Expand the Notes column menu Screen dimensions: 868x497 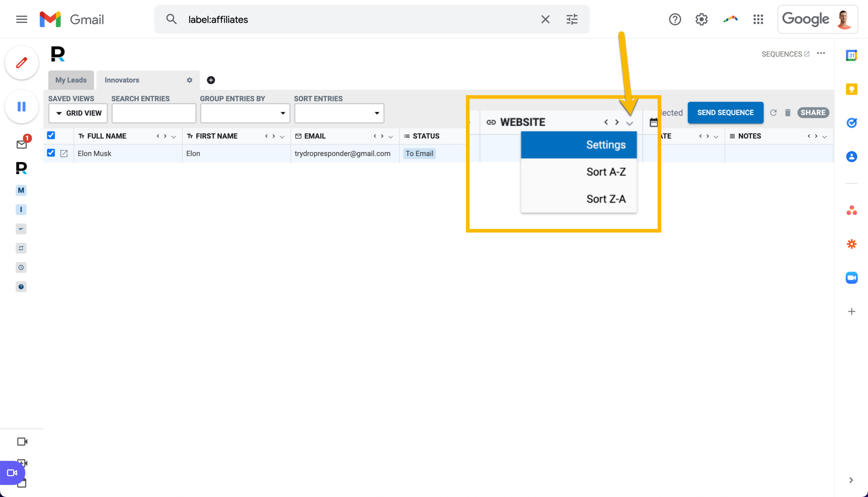click(824, 137)
